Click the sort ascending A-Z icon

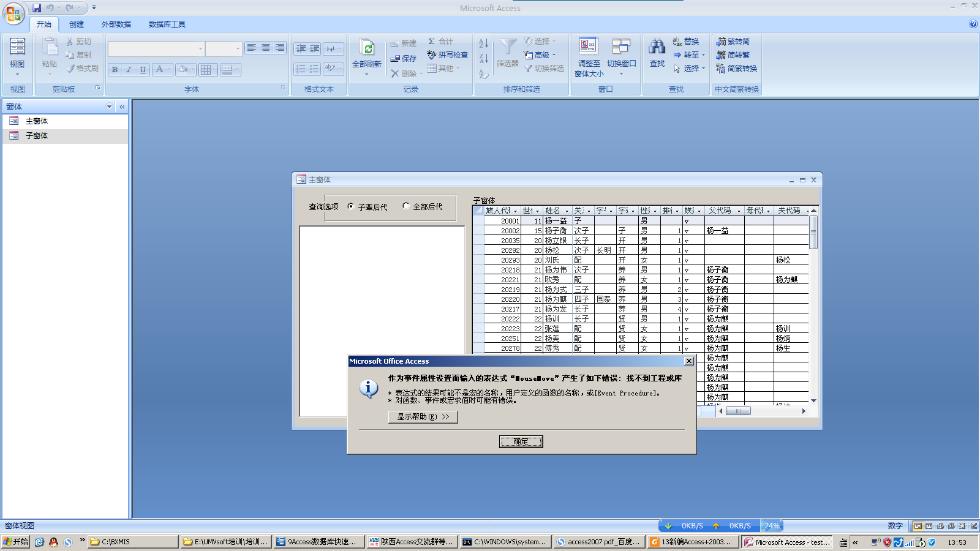click(x=484, y=43)
